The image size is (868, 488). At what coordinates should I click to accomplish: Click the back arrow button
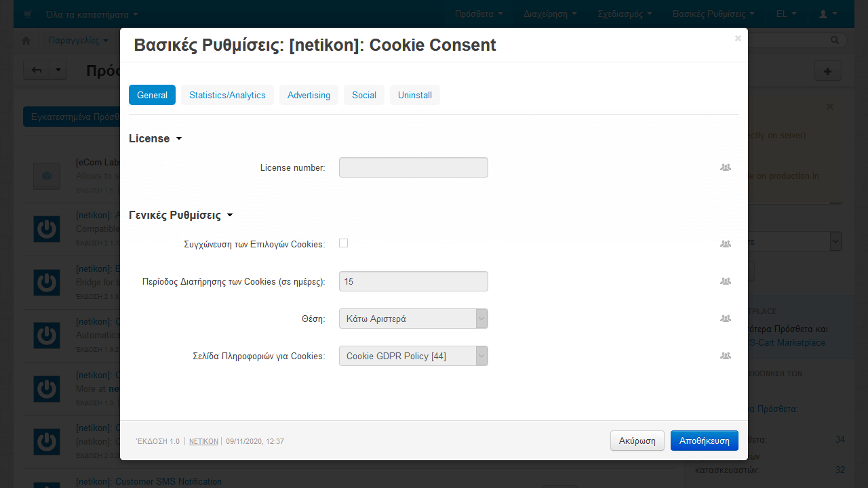(x=37, y=70)
